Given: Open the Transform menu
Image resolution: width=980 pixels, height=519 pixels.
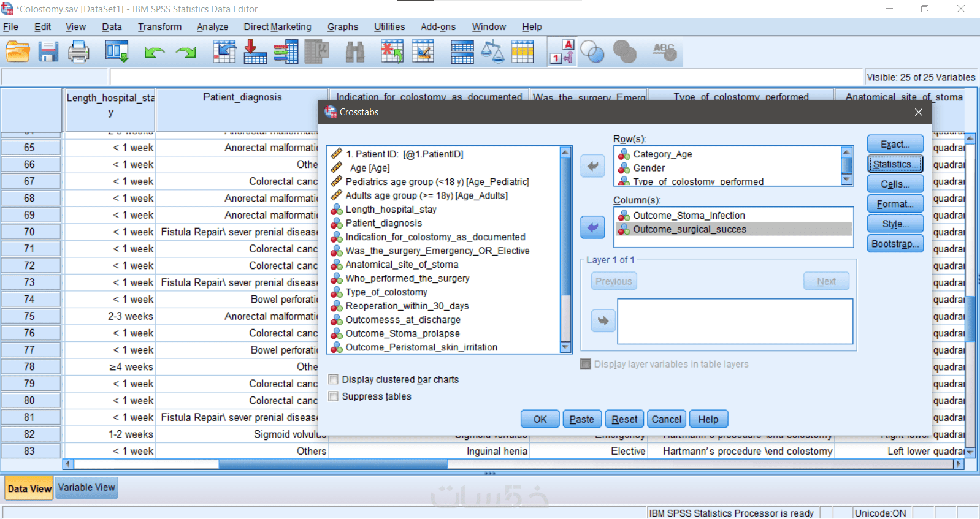Looking at the screenshot, I should pos(159,27).
